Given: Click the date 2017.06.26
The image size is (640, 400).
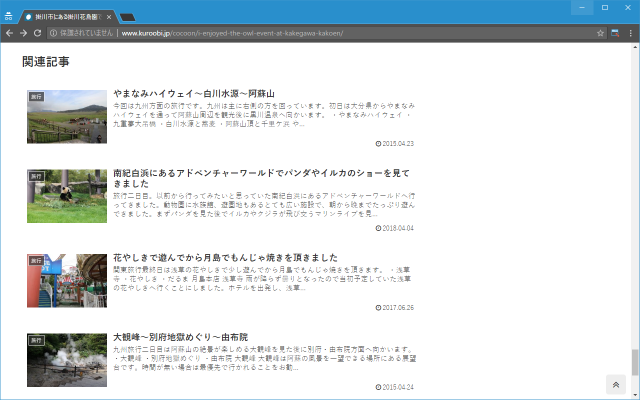Looking at the screenshot, I should (x=395, y=308).
